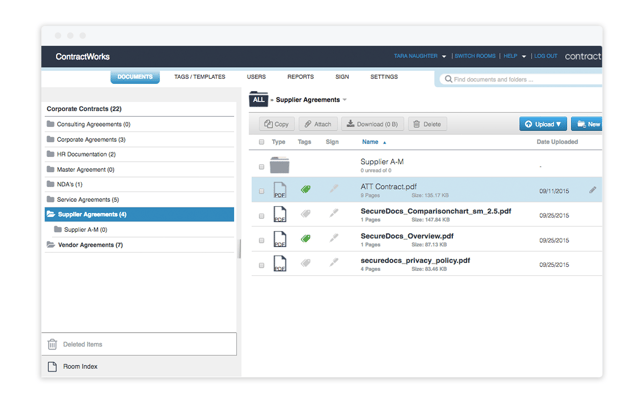Viewport: 640px width, 413px height.
Task: Click the Log Out link
Action: point(546,56)
